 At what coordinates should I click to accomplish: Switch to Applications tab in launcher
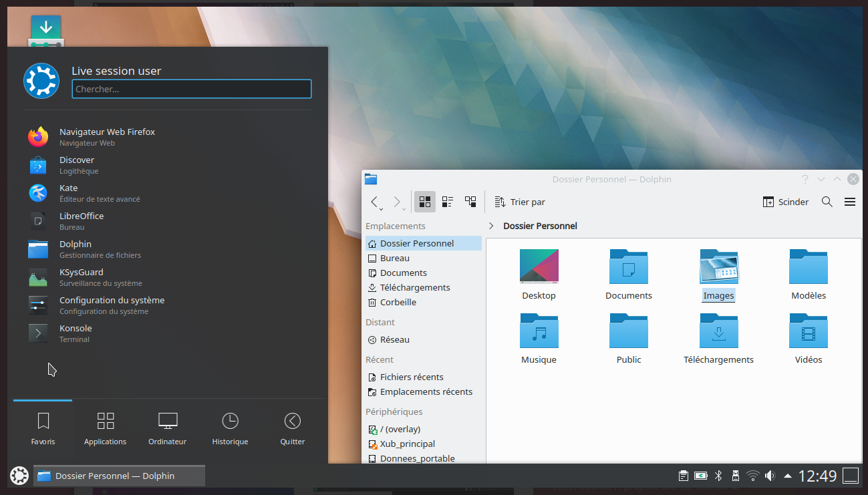tap(105, 428)
